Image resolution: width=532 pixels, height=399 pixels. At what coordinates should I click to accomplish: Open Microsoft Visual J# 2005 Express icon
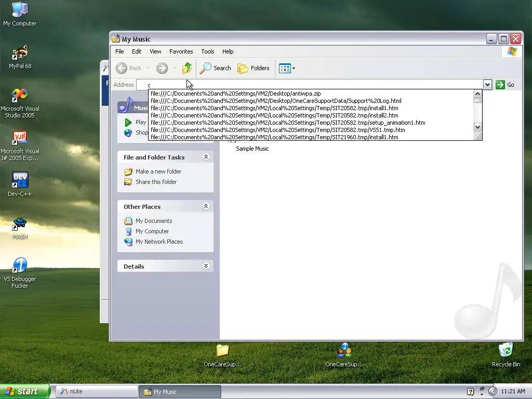click(20, 146)
